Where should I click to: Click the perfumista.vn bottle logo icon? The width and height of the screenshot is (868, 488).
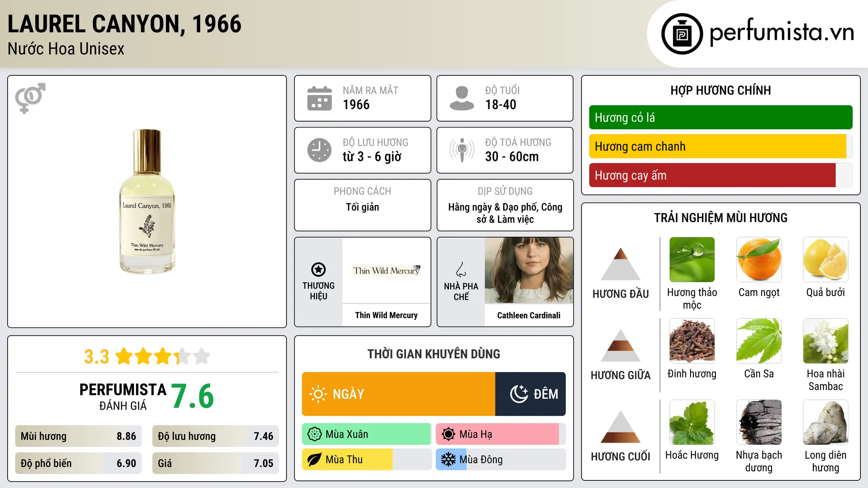682,34
